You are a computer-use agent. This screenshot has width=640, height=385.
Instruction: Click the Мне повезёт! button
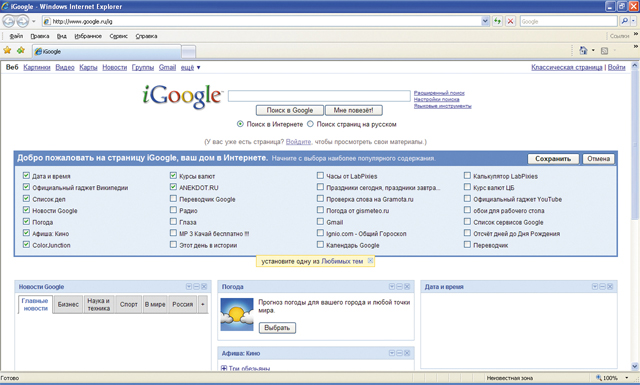[353, 110]
